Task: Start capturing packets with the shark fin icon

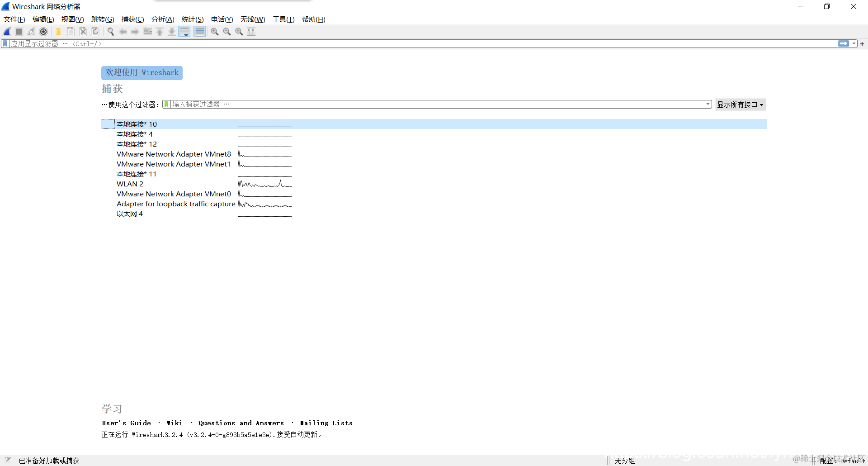Action: point(7,32)
